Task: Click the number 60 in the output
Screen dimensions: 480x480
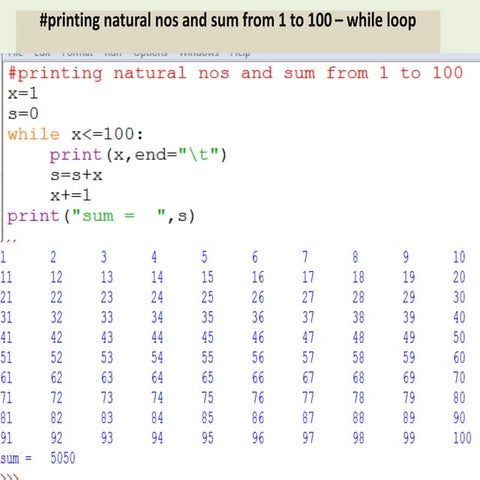Action: [459, 357]
